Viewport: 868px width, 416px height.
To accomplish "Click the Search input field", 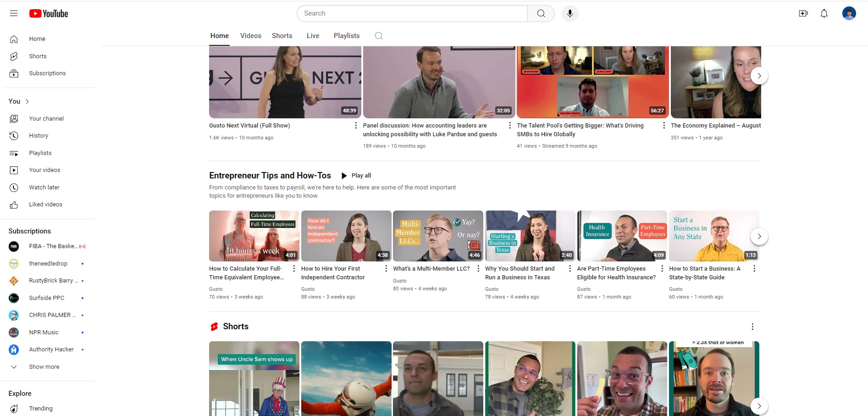I will (x=412, y=13).
